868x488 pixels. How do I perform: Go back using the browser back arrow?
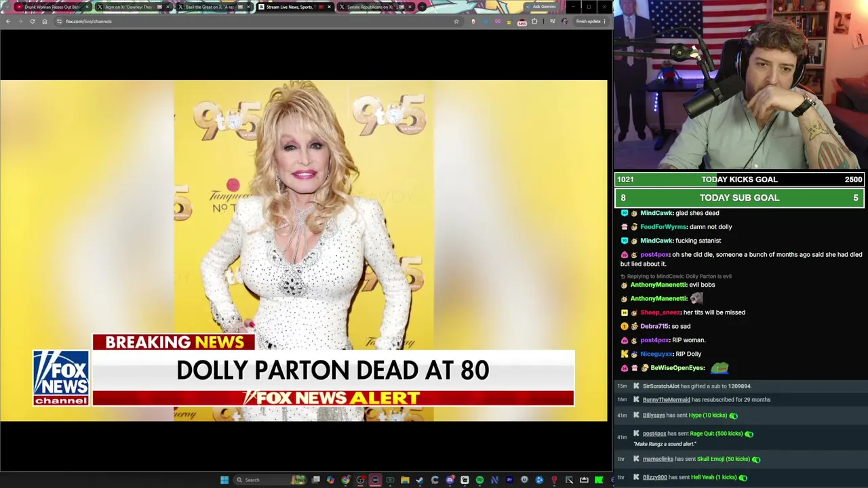(8, 21)
